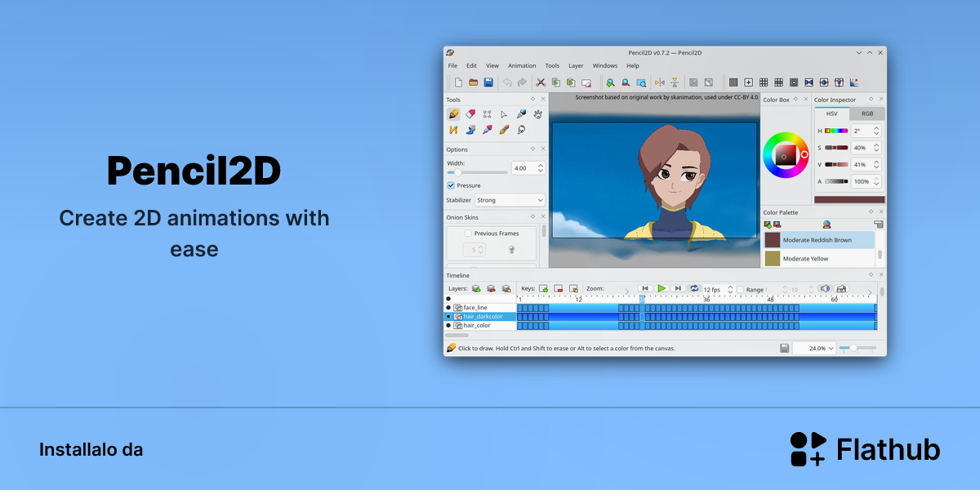This screenshot has height=490, width=980.
Task: Click the Save floppy disk toolbar icon
Action: pos(488,82)
